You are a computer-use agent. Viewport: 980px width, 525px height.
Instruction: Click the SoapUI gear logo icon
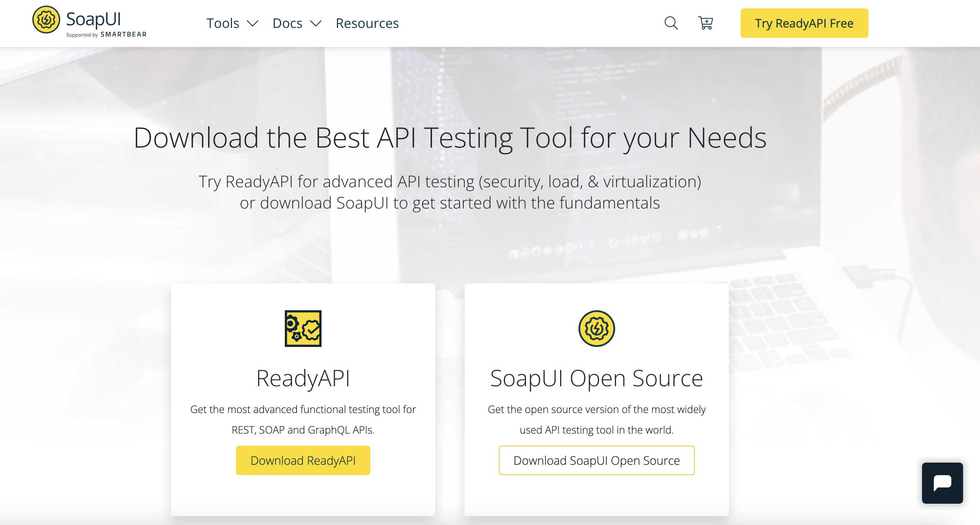click(x=46, y=19)
